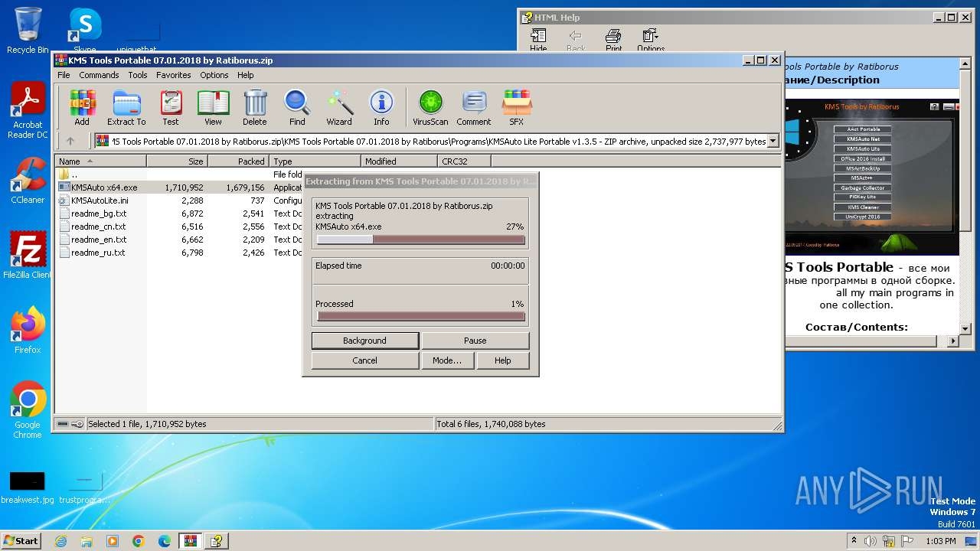Sort the file list by Packed column
The image size is (980, 551).
[238, 161]
